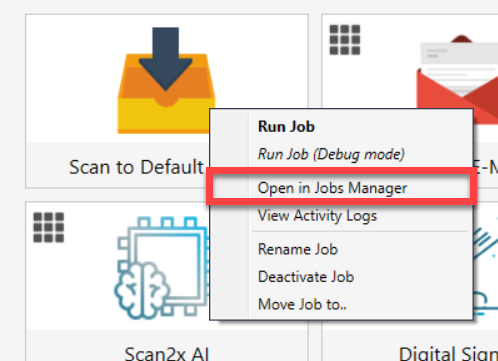Click the grid icon on Scan2x AI tile
The height and width of the screenshot is (361, 498).
49,227
